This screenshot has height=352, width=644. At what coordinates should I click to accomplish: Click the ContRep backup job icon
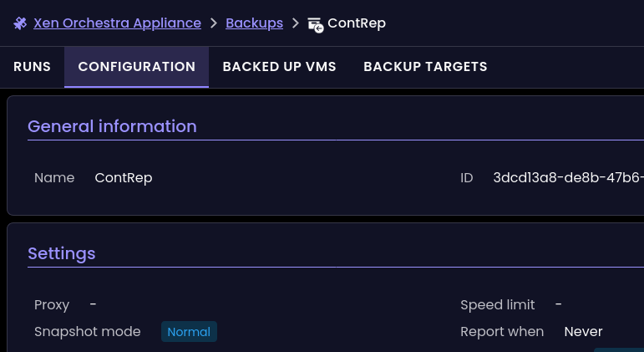(315, 24)
